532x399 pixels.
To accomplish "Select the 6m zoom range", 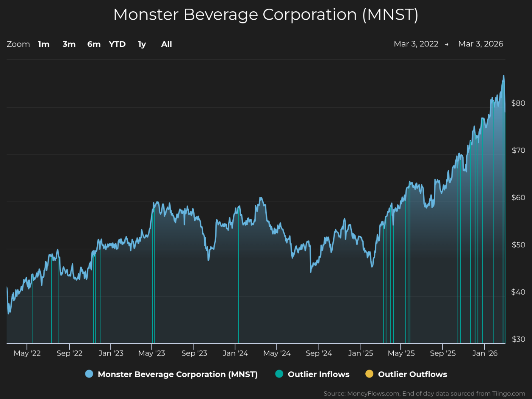I will pos(94,44).
